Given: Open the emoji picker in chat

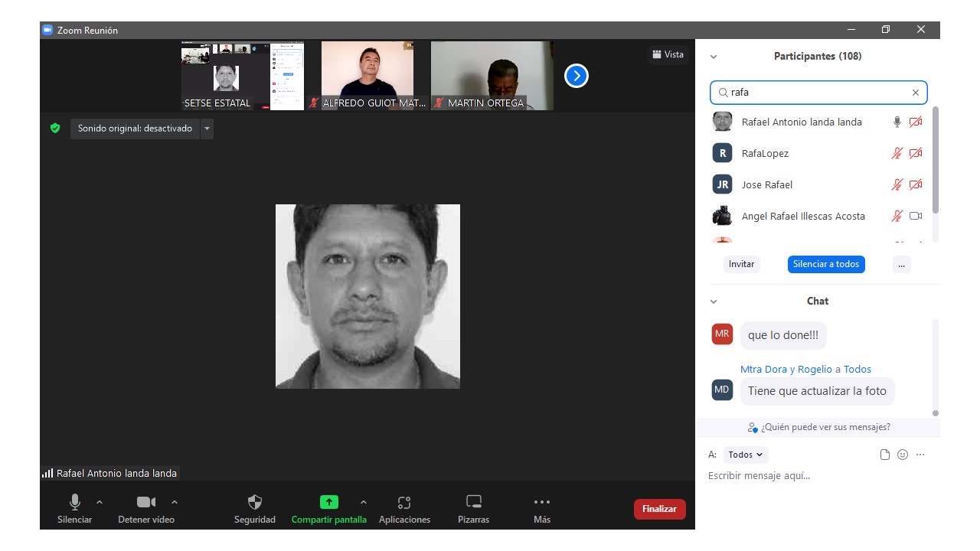Looking at the screenshot, I should (903, 455).
